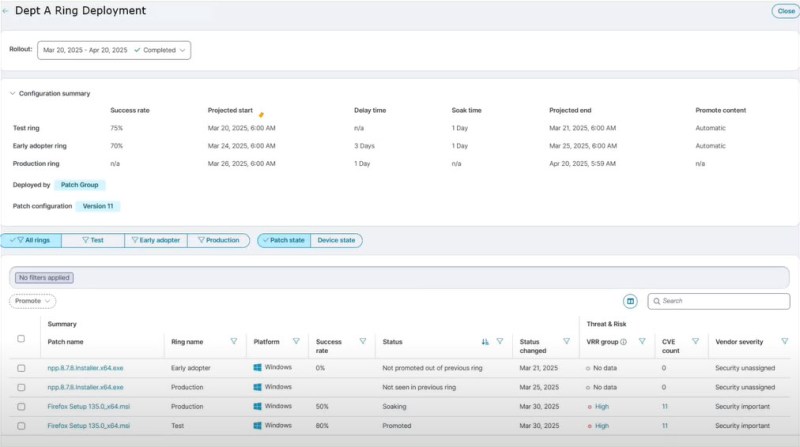Filter the Success rate column
Screen dimensions: 800x447
tap(363, 341)
